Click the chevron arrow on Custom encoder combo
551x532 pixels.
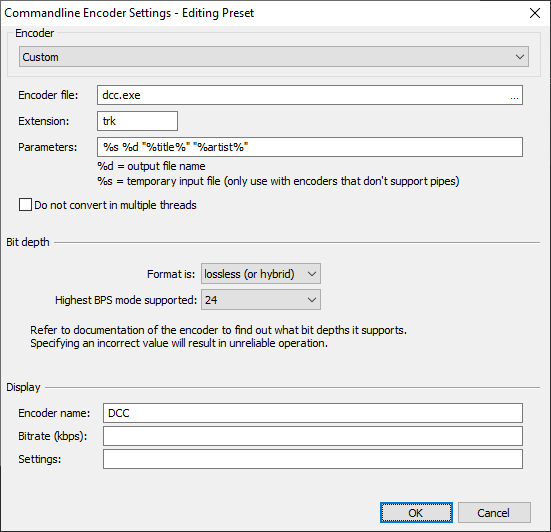(x=520, y=57)
